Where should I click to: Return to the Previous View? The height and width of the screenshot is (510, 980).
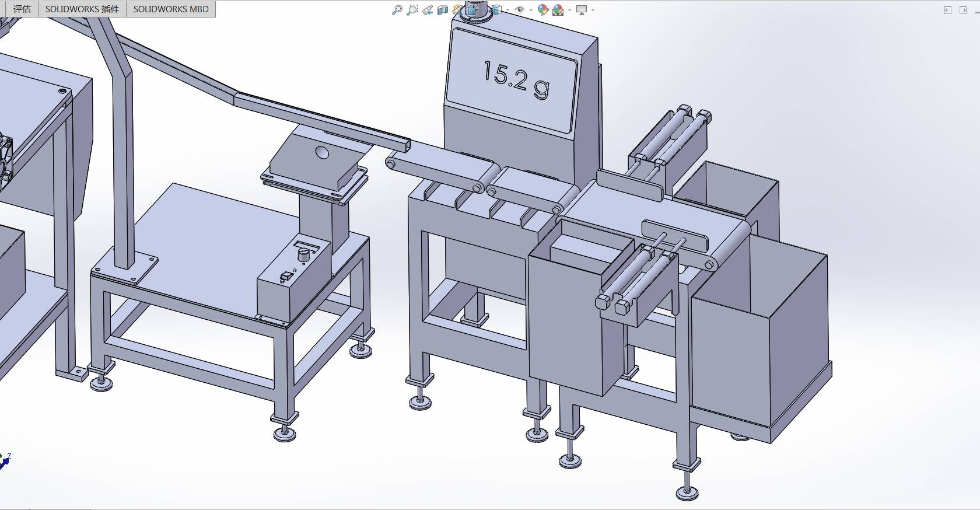pos(428,10)
